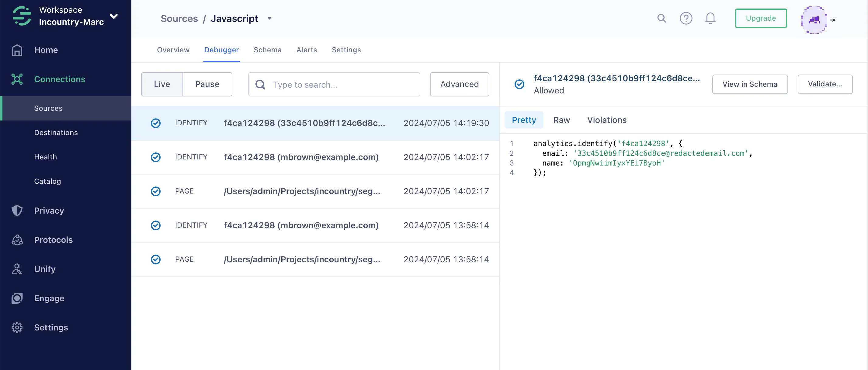Click the Segment logo icon

pos(22,16)
